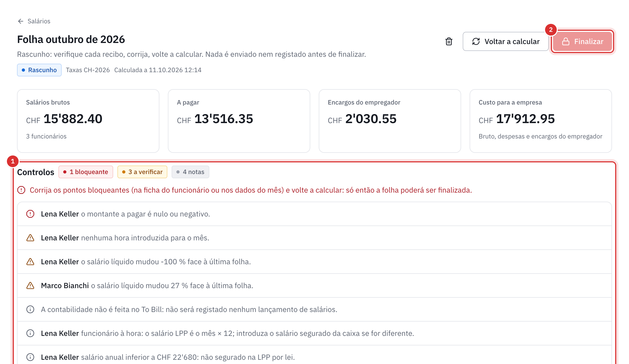Click info icon beside salário anual inferior note
The height and width of the screenshot is (364, 629).
(x=30, y=357)
